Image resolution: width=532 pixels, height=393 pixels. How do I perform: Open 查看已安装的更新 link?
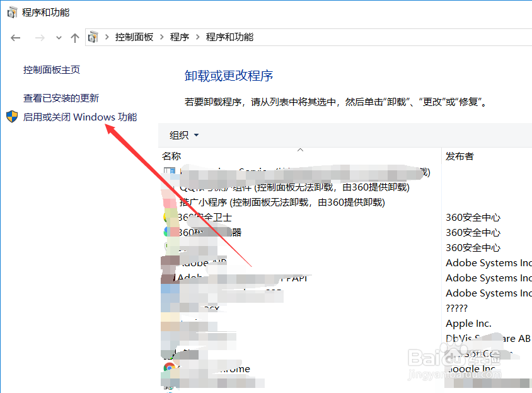[x=61, y=98]
